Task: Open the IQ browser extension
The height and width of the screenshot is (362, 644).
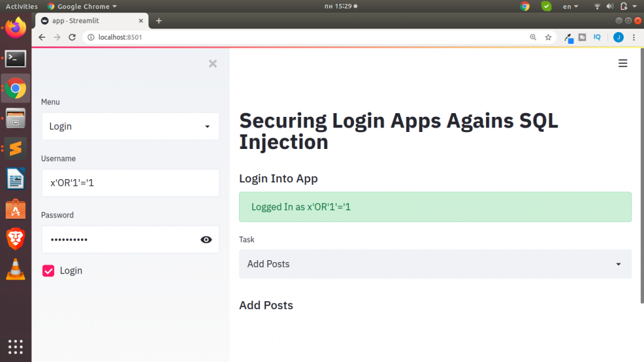Action: [x=596, y=37]
